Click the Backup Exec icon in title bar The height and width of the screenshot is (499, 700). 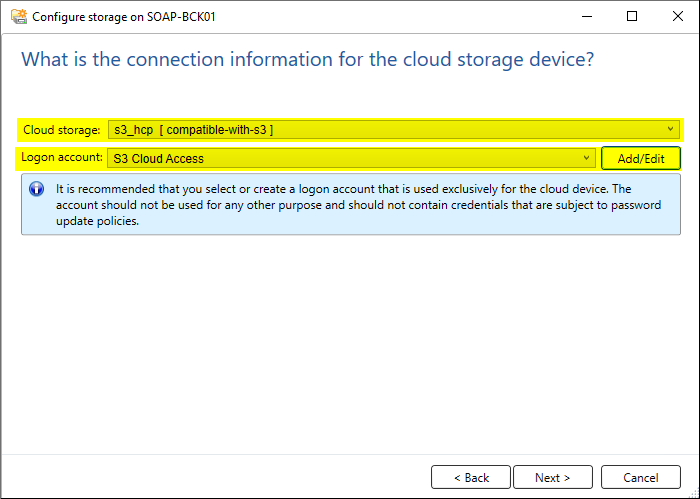click(19, 17)
